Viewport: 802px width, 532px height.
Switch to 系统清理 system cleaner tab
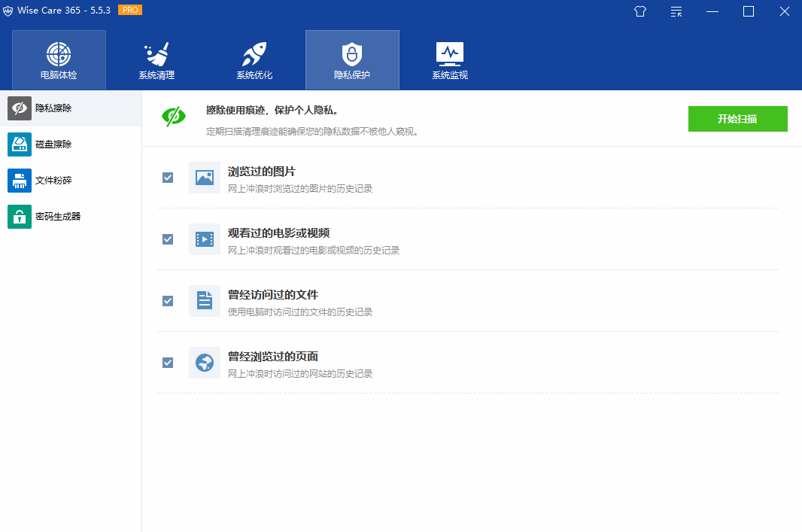(x=156, y=60)
